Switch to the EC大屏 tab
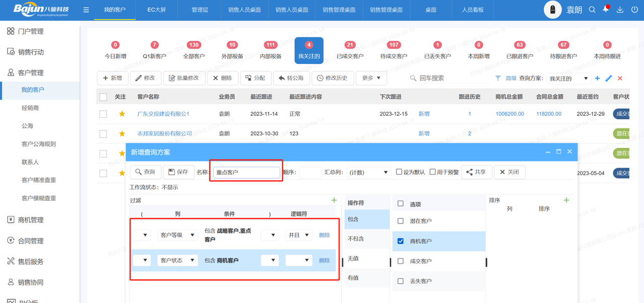This screenshot has height=303, width=644. pyautogui.click(x=156, y=9)
